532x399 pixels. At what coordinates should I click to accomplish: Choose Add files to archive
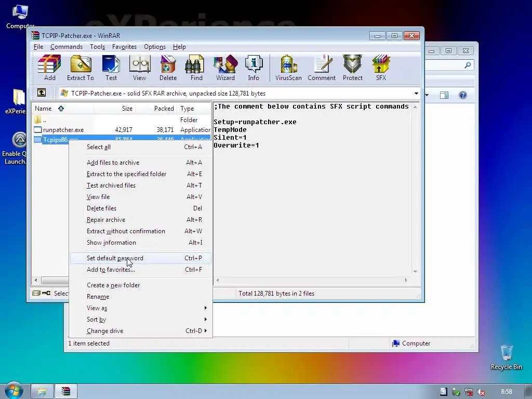[141, 163]
